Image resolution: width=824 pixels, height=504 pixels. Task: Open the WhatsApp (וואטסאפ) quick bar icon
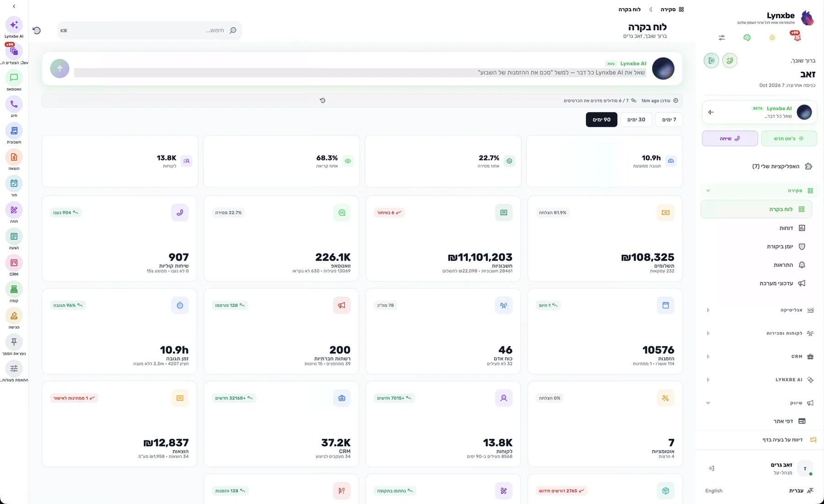(14, 78)
